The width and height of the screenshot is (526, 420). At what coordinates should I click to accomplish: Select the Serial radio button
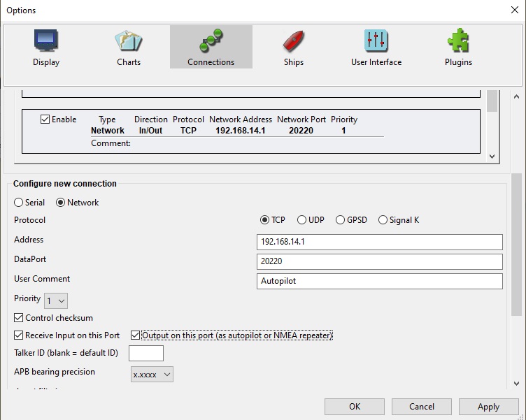[19, 203]
